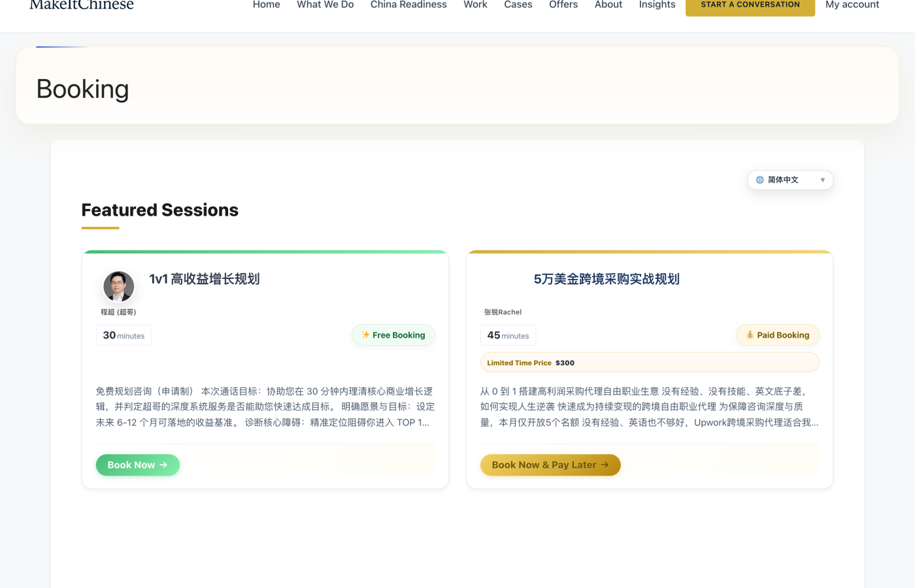Viewport: 915px width, 588px height.
Task: Click the globe icon in the language selector
Action: pyautogui.click(x=759, y=180)
